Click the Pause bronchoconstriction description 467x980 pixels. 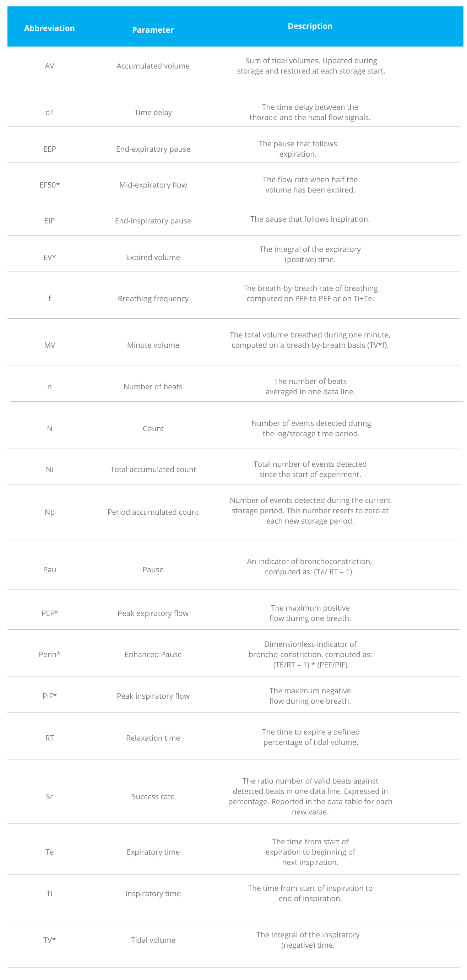(x=309, y=567)
